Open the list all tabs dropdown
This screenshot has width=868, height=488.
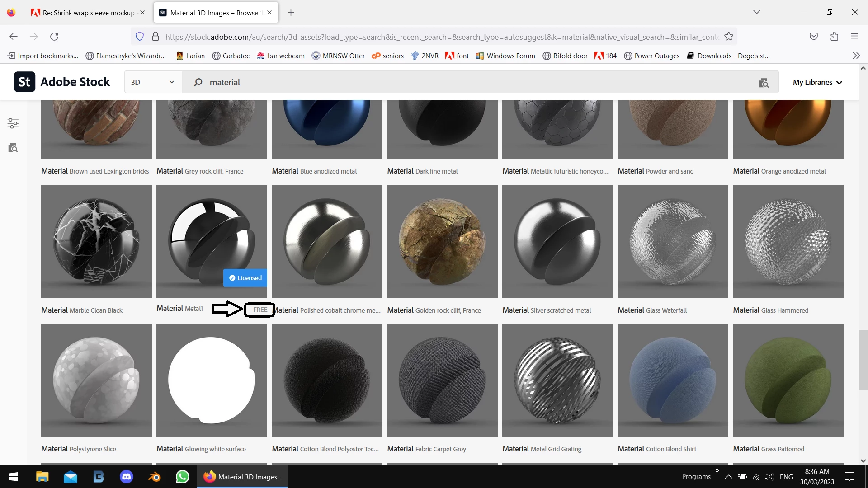[756, 12]
